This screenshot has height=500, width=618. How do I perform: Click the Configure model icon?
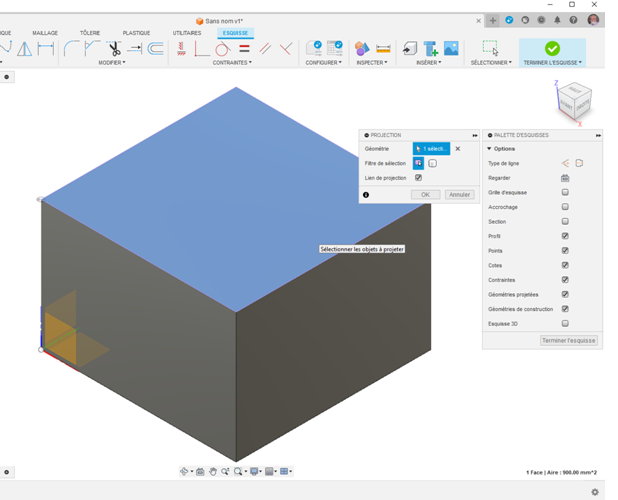[314, 49]
